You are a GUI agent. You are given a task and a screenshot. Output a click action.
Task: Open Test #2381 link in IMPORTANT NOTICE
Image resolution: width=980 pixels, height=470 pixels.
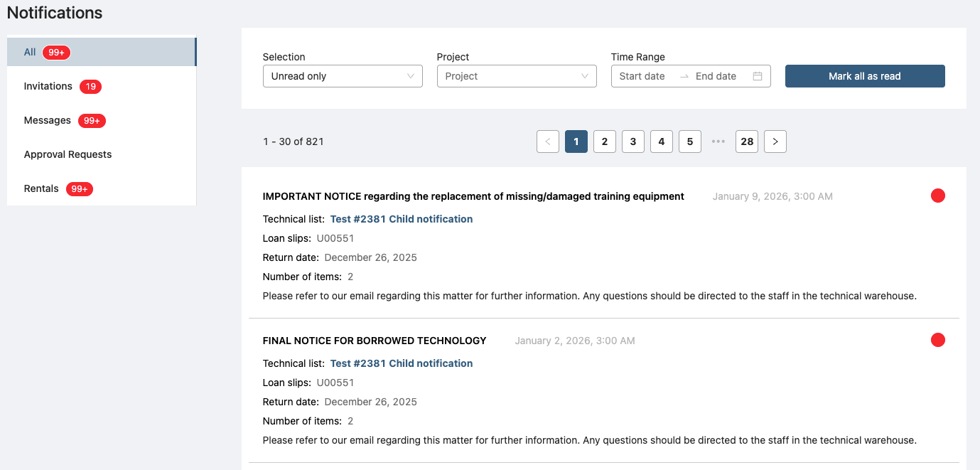401,219
